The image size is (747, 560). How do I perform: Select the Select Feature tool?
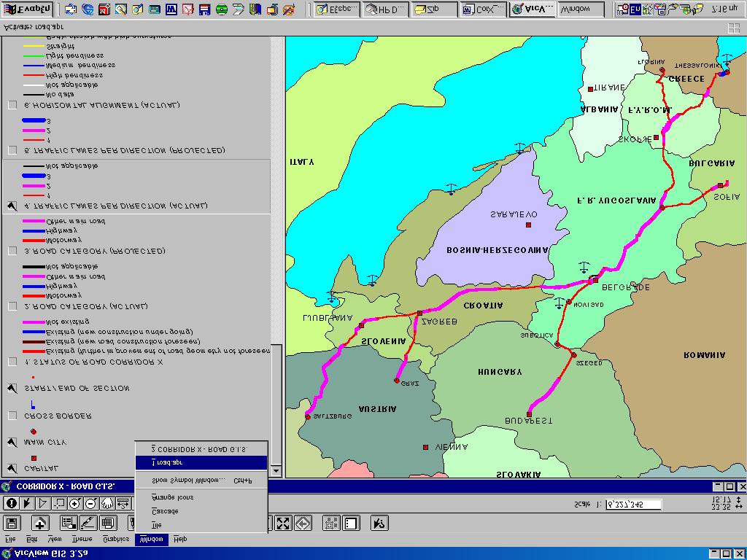click(x=59, y=503)
